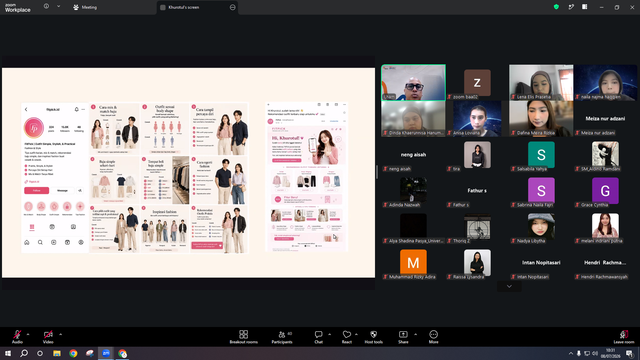Screen dimensions: 640x360
Task: Select Anisa Loviana's video tile
Action: click(x=477, y=118)
